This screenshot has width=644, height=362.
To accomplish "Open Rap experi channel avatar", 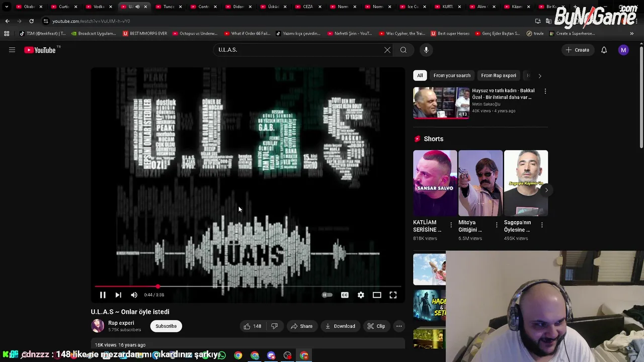I will pos(98,326).
